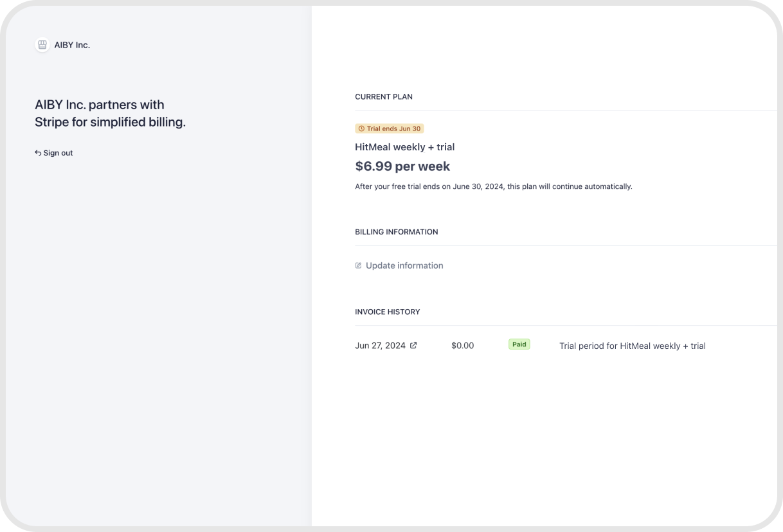Screen dimensions: 783x532
Task: Click the free trial renewal notice text
Action: [x=493, y=186]
